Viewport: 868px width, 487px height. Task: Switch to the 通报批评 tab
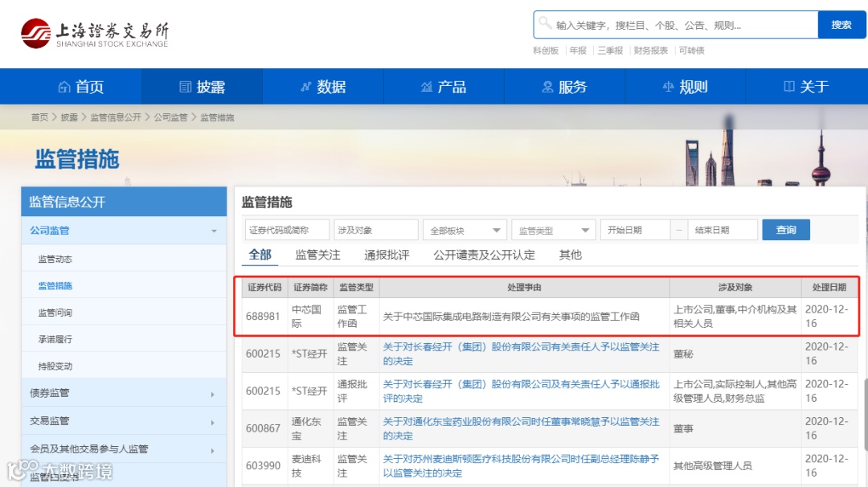[x=387, y=255]
